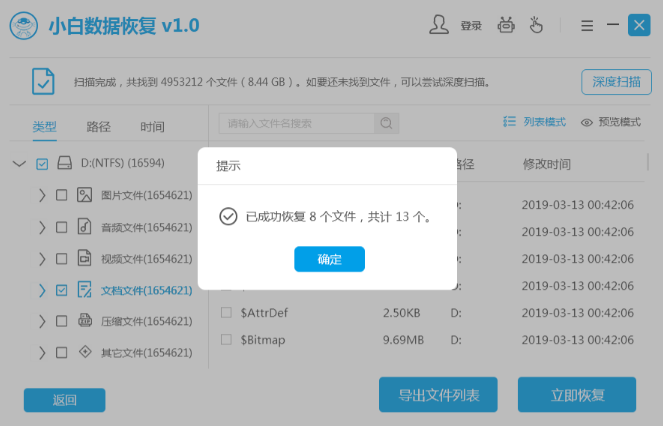Tick the $Bitmap file checkbox
The image size is (663, 426).
click(x=226, y=339)
